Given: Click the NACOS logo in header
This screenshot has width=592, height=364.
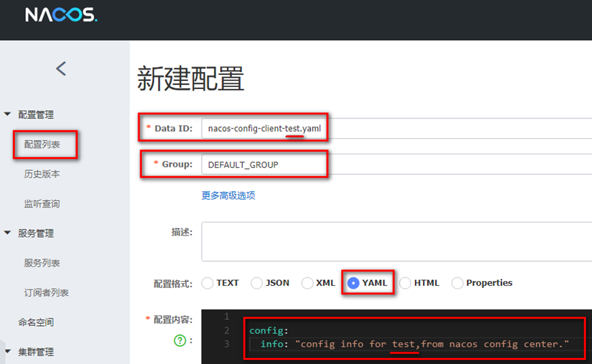Looking at the screenshot, I should click(61, 15).
